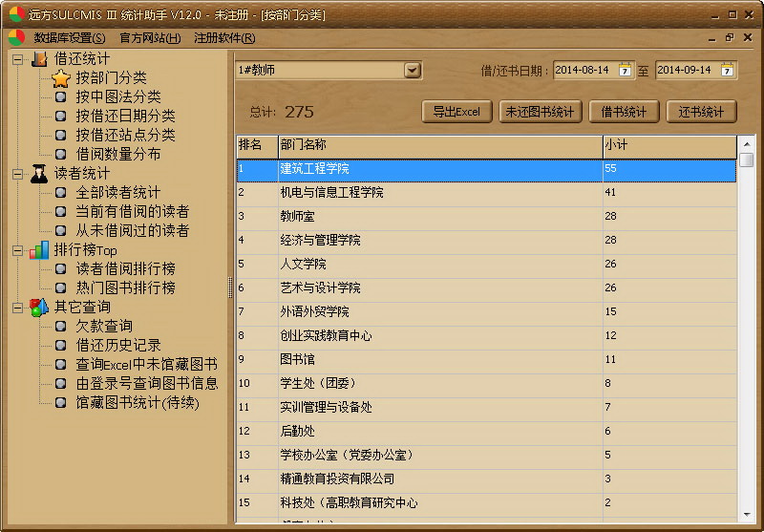Click the 排行榜Top bar chart icon
Image resolution: width=764 pixels, height=532 pixels.
click(x=39, y=250)
